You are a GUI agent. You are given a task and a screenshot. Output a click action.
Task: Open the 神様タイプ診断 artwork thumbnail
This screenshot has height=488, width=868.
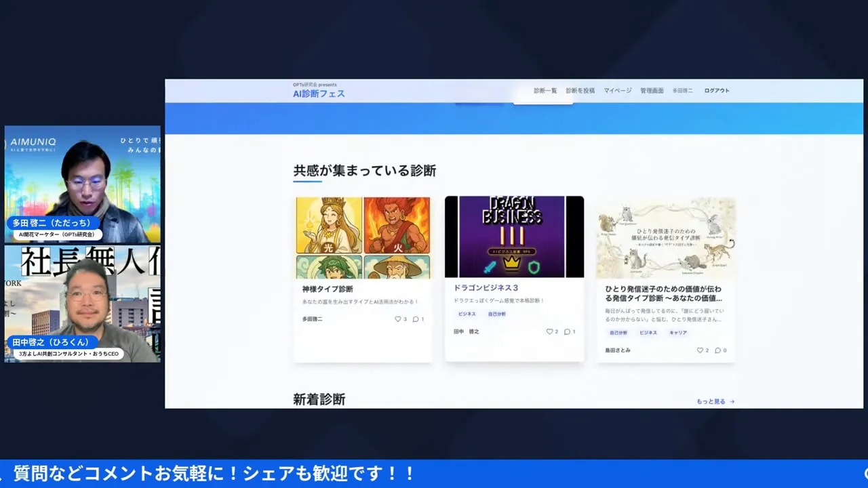pos(363,236)
